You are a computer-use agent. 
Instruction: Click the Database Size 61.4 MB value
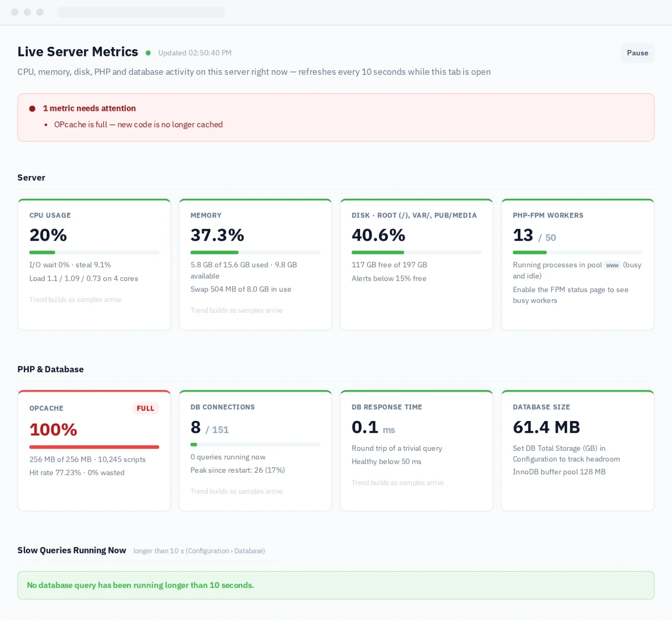(546, 427)
